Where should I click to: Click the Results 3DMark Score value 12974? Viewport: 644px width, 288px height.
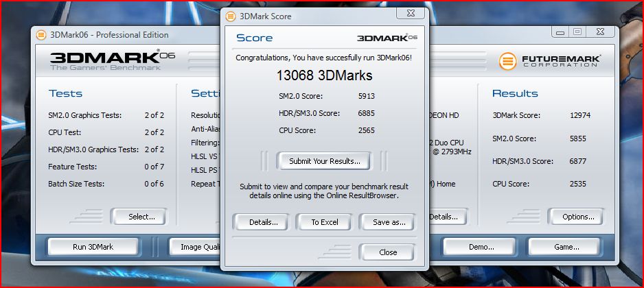pyautogui.click(x=580, y=116)
